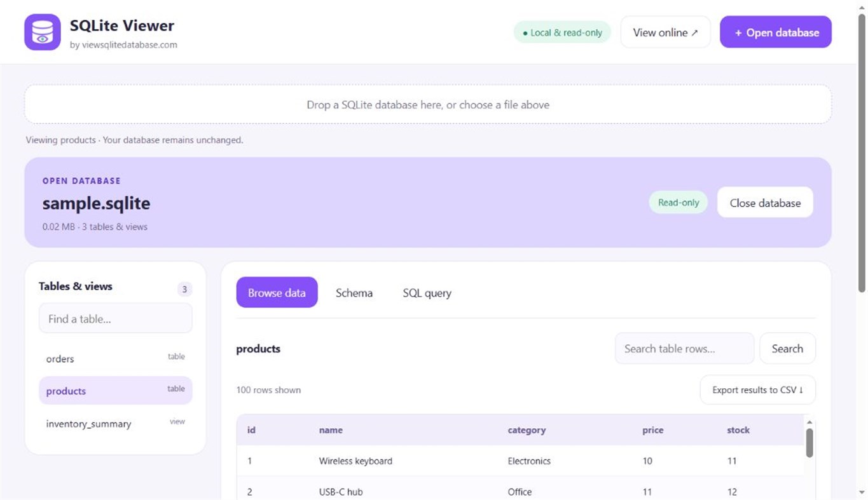This screenshot has height=500, width=868.
Task: Open the View online link
Action: point(665,32)
